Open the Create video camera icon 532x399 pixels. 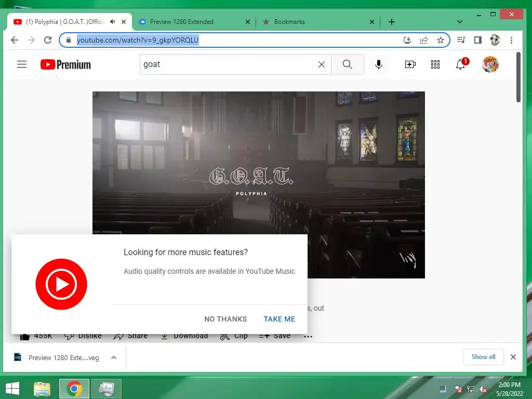410,64
